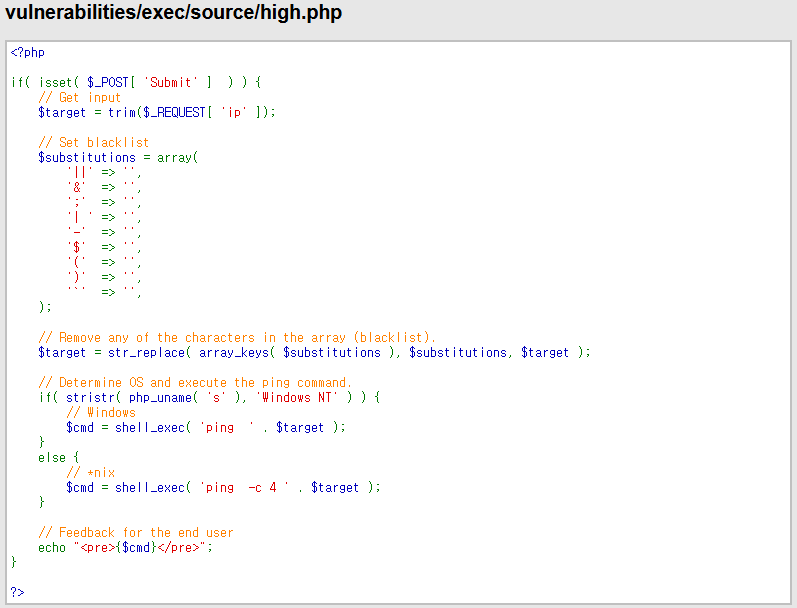Click the '// Get input' comment
Viewport: 797px width, 608px height.
(x=79, y=97)
